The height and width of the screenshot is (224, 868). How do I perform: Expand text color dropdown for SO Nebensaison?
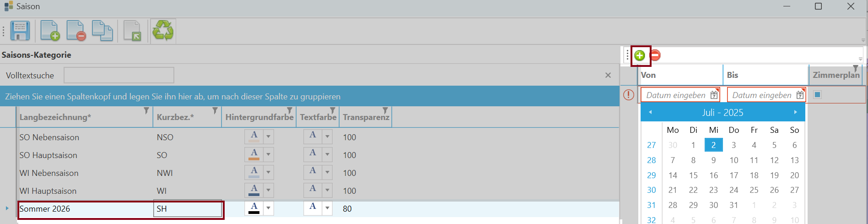click(x=327, y=137)
